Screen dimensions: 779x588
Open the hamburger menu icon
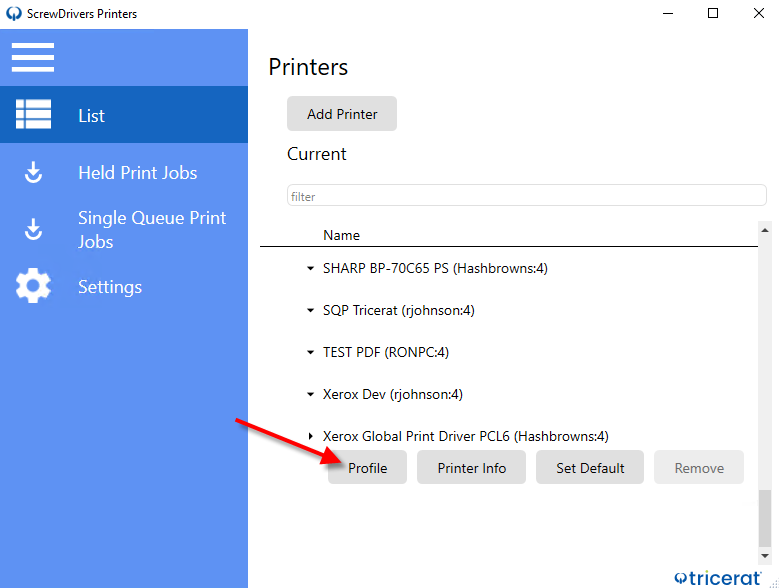tap(33, 57)
